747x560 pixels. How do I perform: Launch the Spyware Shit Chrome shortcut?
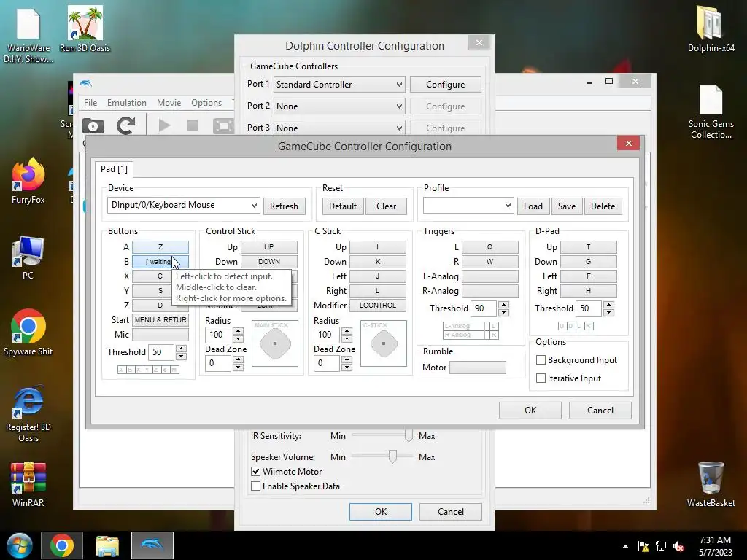click(x=28, y=332)
